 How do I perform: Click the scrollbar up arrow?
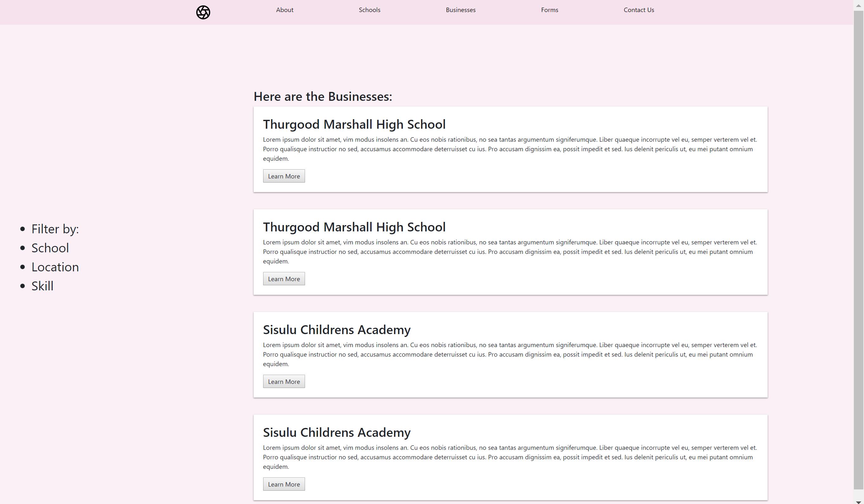(859, 5)
